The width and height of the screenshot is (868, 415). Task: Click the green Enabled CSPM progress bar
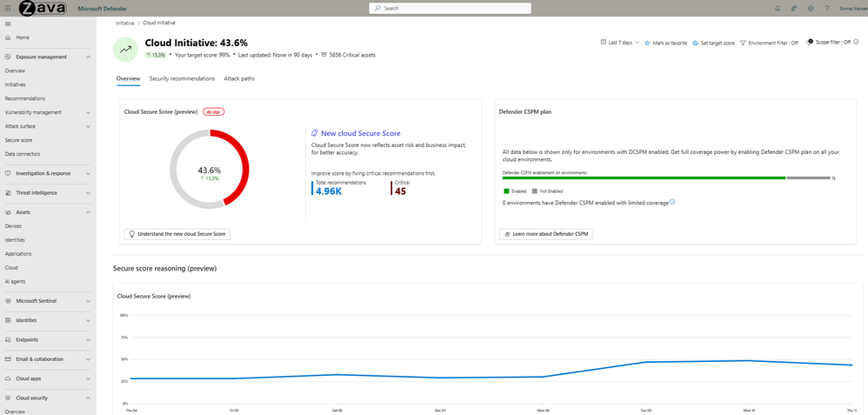[x=644, y=177]
